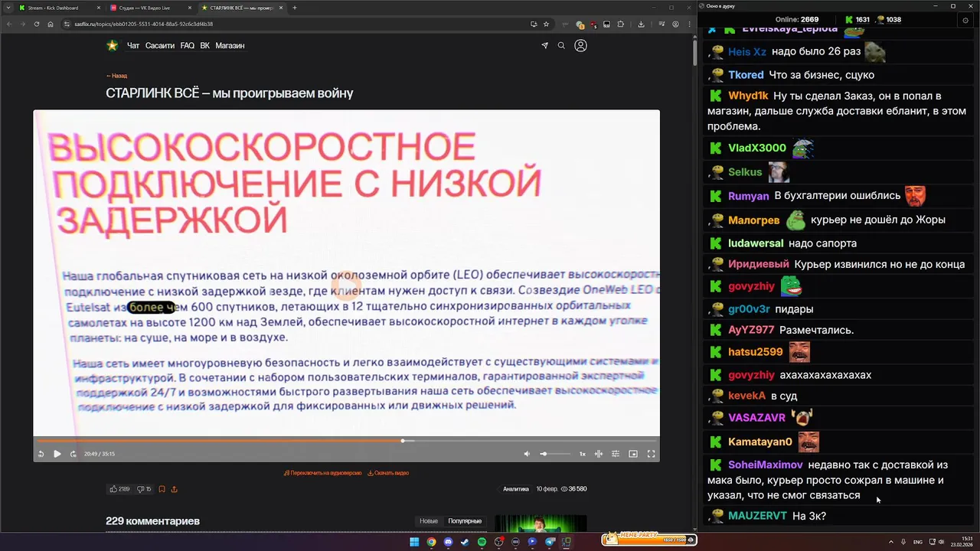The height and width of the screenshot is (551, 980).
Task: Open 'Магазин' in the site navigation
Action: 230,46
